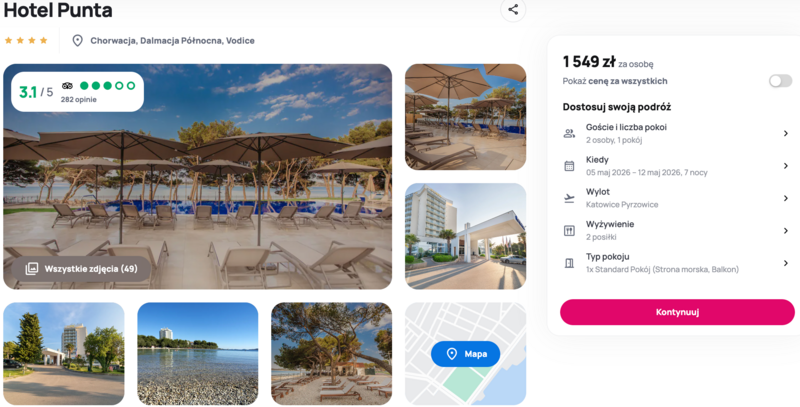
Task: Open the Typ pokoju room type row
Action: click(x=677, y=263)
